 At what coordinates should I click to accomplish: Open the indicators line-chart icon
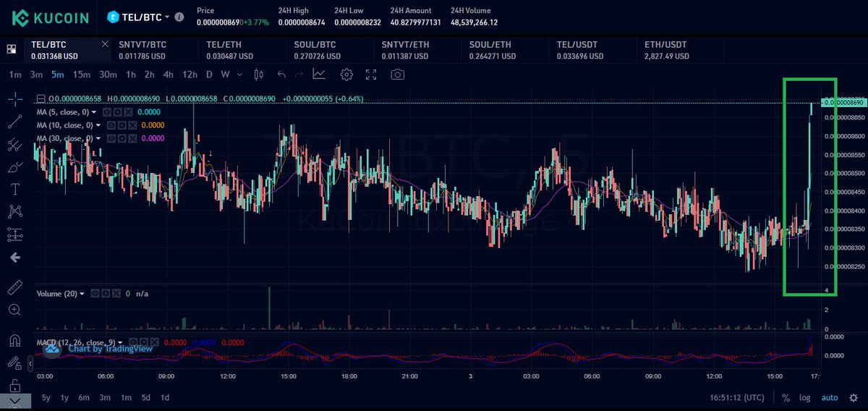(319, 74)
